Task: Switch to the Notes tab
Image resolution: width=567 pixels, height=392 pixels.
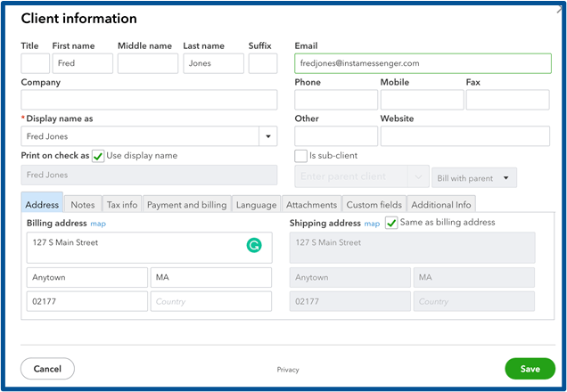Action: click(83, 204)
